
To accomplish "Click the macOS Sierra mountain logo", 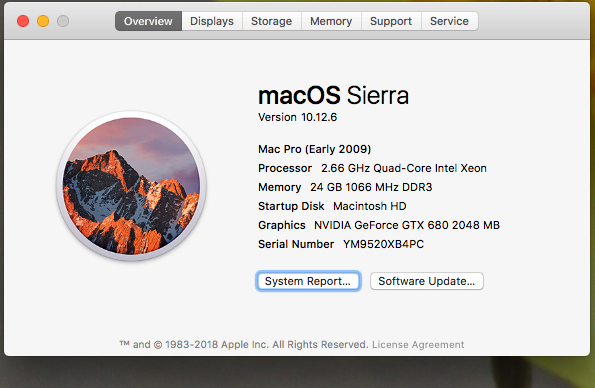I will pos(131,186).
